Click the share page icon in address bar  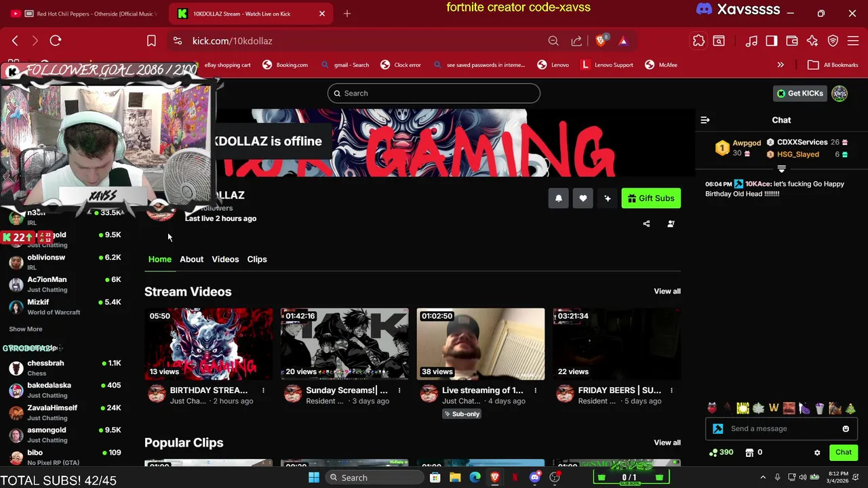[x=576, y=41]
